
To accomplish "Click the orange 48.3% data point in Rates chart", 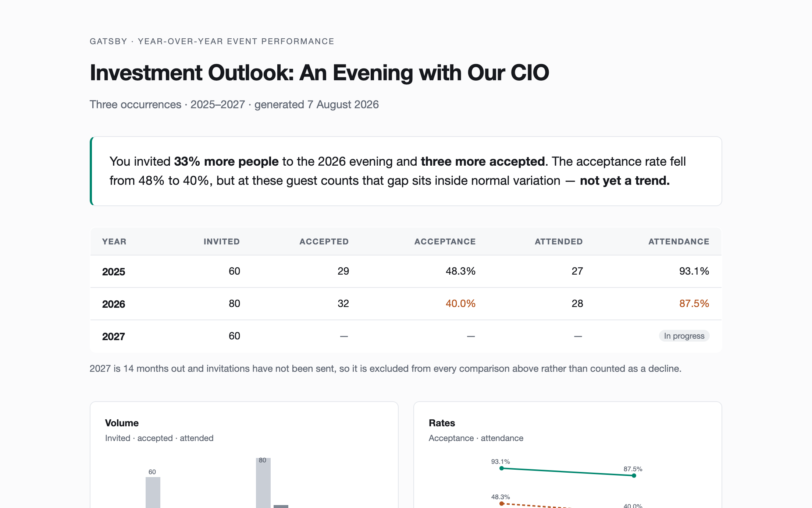I will (x=502, y=504).
